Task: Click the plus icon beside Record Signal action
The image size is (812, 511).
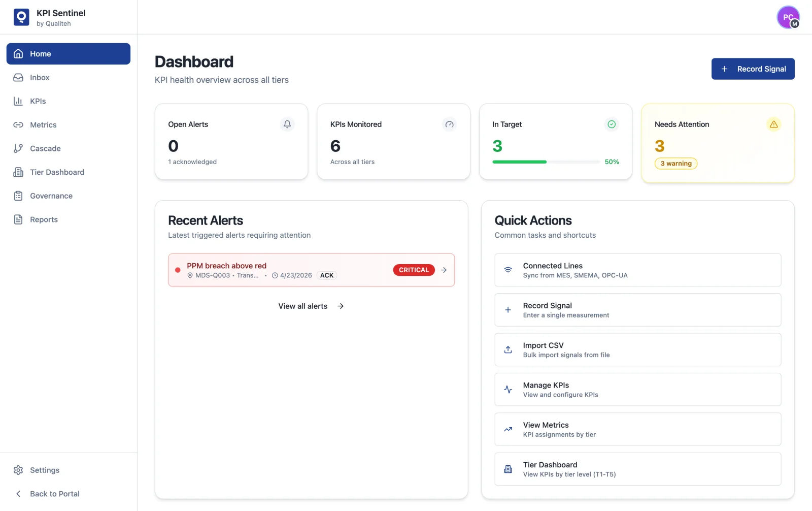Action: 508,310
